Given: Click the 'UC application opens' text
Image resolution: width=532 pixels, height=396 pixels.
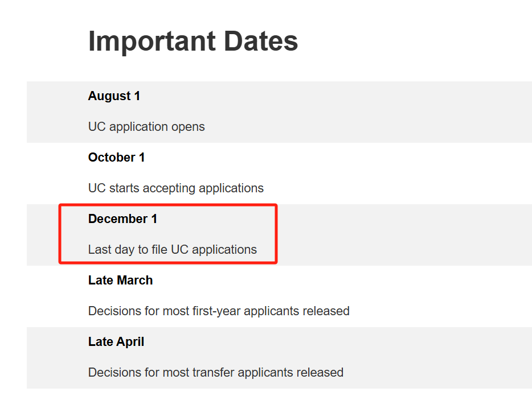Looking at the screenshot, I should pyautogui.click(x=146, y=127).
